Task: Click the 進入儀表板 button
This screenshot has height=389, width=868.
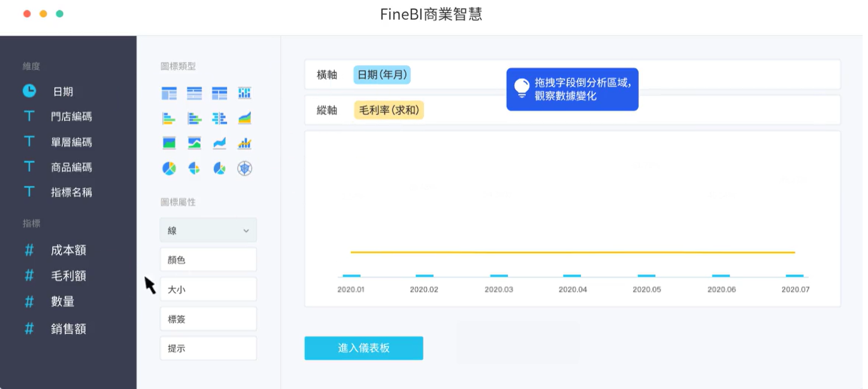Action: (364, 348)
